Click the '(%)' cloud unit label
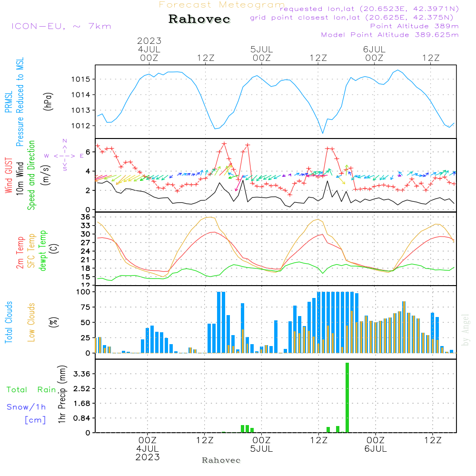Screen dimensions: 476x476 (53, 322)
